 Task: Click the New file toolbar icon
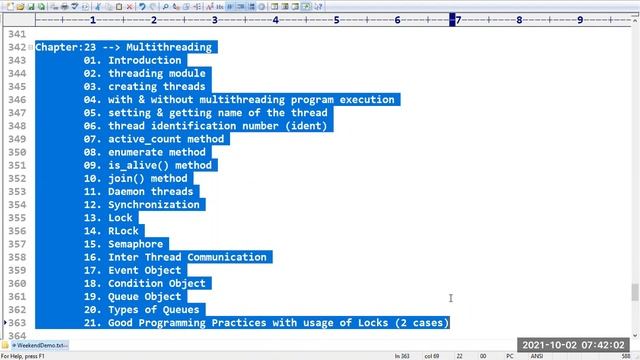coord(10,7)
